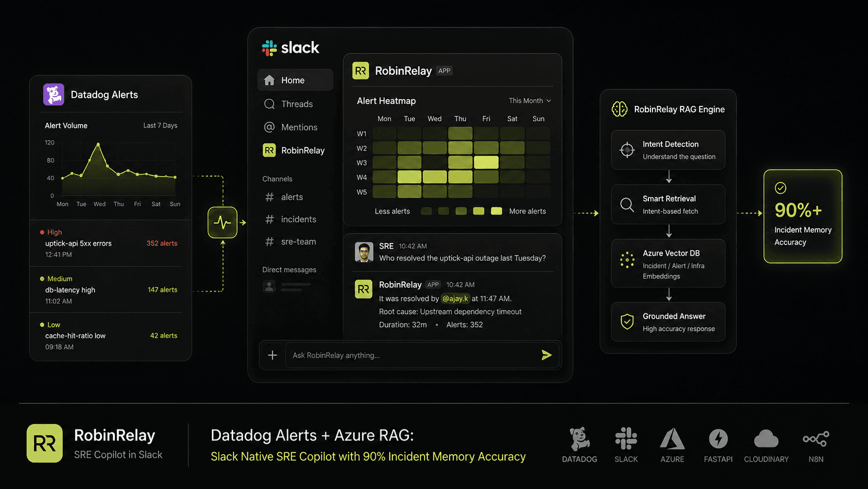Select RobinRelay app in sidebar
The width and height of the screenshot is (868, 489).
[295, 150]
